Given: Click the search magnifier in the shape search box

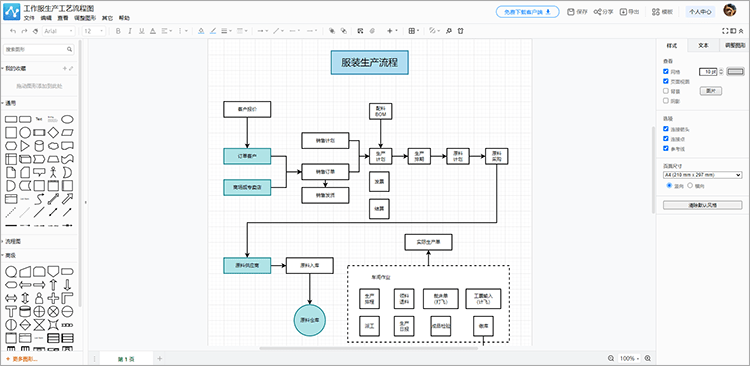Looking at the screenshot, I should [69, 49].
